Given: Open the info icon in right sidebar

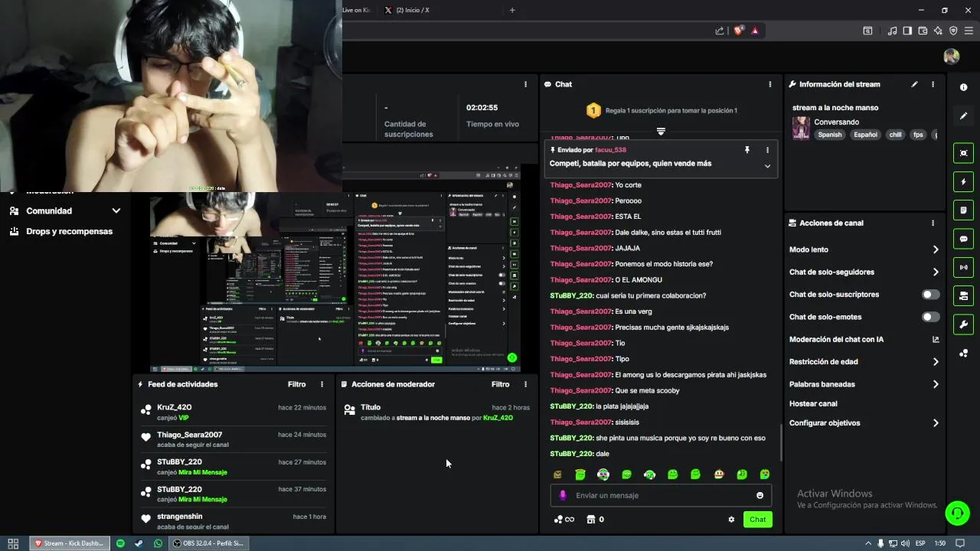Looking at the screenshot, I should [x=963, y=87].
